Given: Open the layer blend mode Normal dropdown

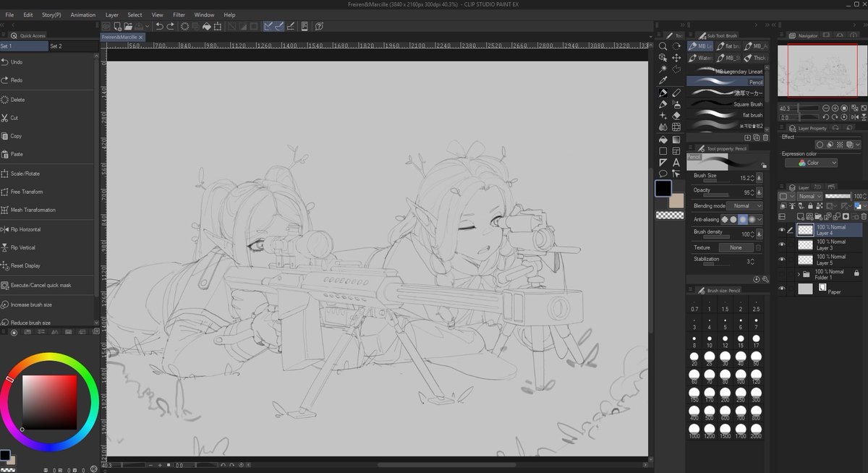Looking at the screenshot, I should [809, 196].
